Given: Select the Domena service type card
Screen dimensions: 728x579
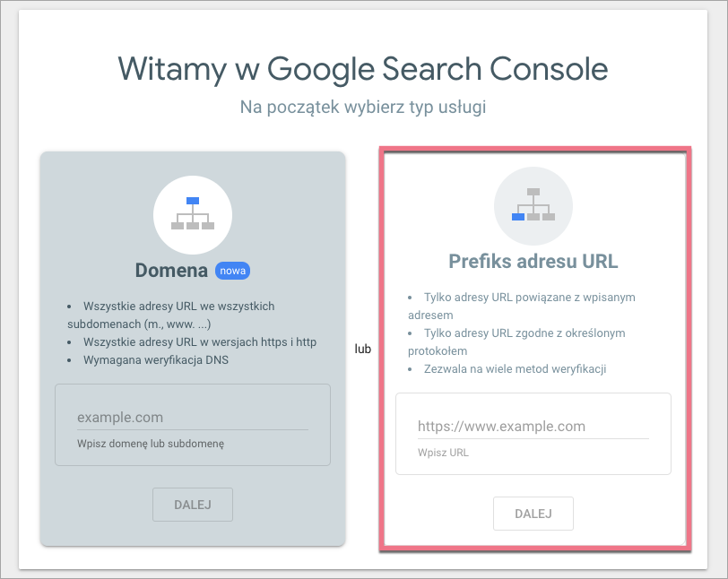Looking at the screenshot, I should (x=192, y=350).
